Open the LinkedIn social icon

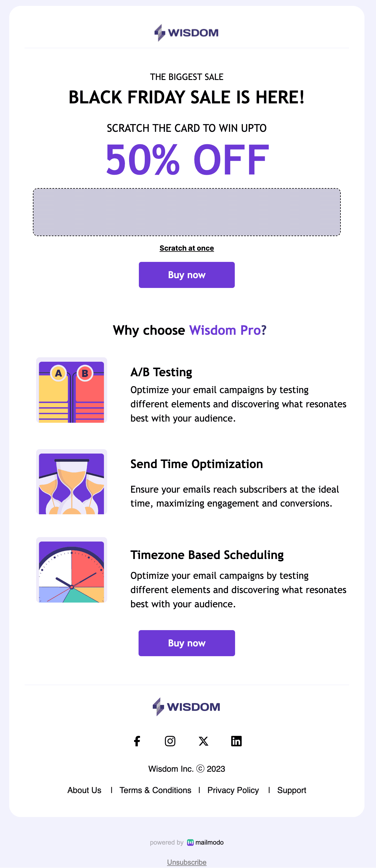point(236,741)
